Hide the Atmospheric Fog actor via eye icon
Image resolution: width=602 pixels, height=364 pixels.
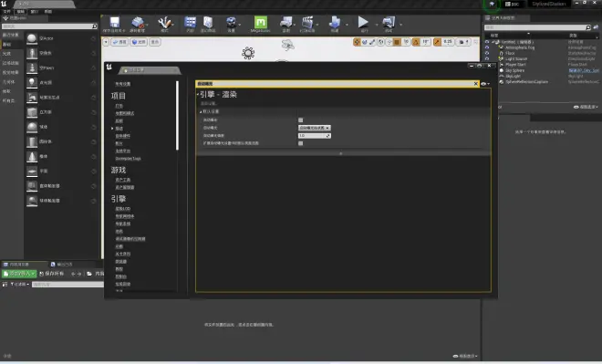pyautogui.click(x=487, y=47)
